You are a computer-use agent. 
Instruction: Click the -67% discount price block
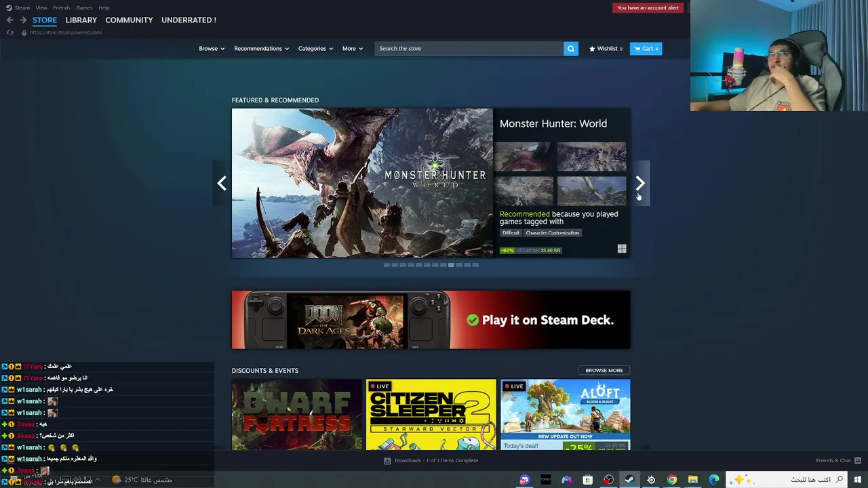(531, 250)
